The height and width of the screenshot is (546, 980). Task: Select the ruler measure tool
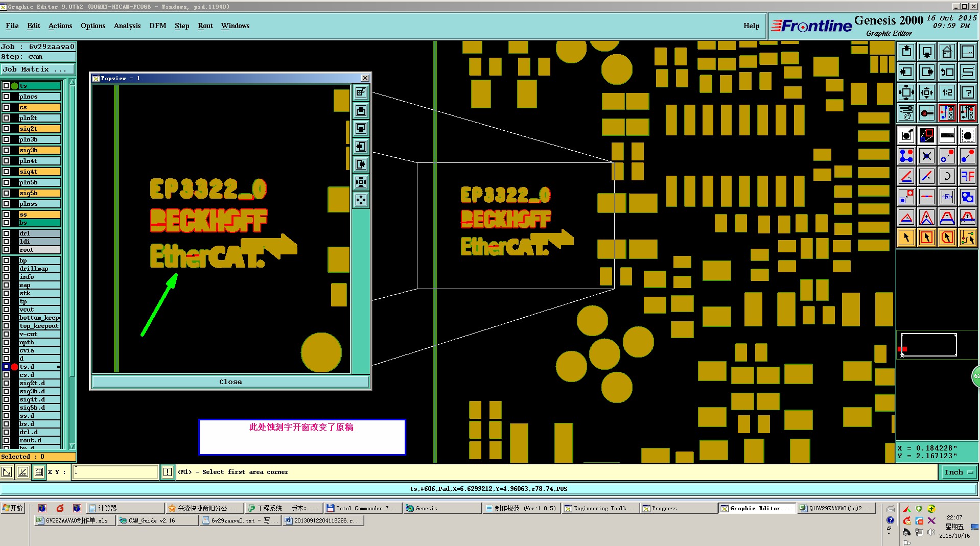point(947,135)
